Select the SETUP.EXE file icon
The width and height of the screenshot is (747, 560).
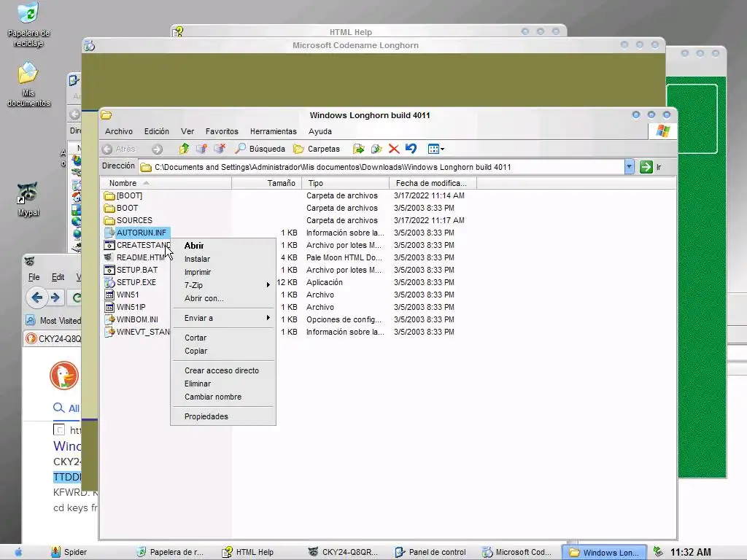coord(109,282)
